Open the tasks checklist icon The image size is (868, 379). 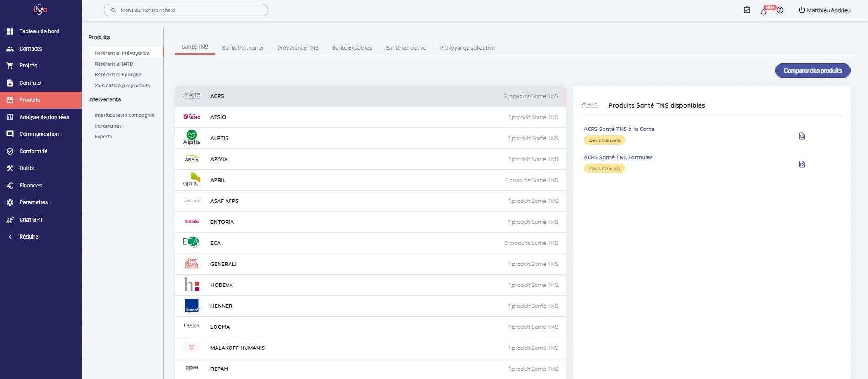tap(747, 10)
